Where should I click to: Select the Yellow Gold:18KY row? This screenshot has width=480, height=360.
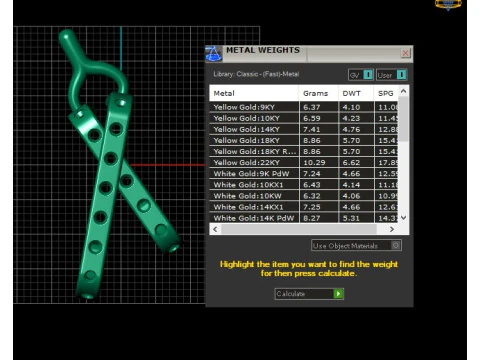pos(304,140)
